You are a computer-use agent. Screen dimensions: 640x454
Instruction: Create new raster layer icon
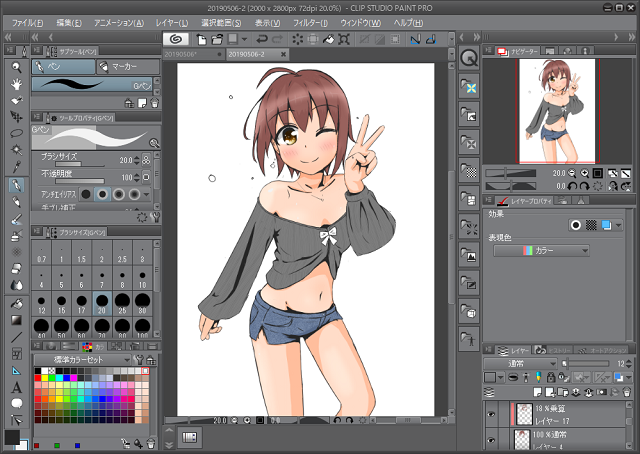pyautogui.click(x=537, y=392)
